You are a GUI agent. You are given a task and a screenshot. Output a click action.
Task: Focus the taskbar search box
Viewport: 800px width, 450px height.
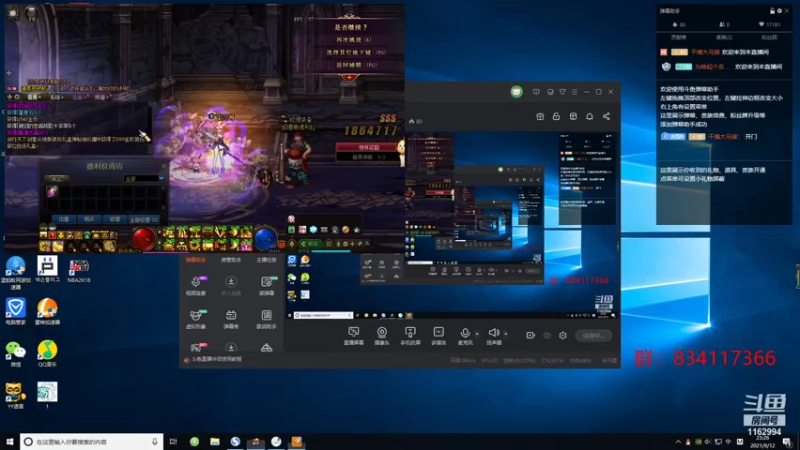click(92, 441)
